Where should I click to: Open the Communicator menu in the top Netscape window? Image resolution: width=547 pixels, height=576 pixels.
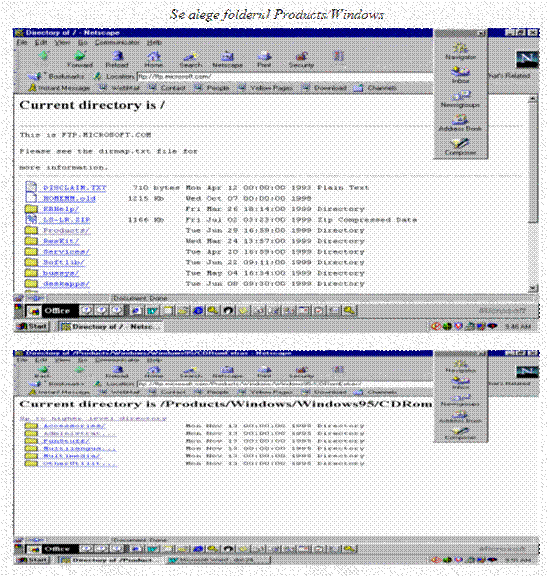(x=117, y=43)
